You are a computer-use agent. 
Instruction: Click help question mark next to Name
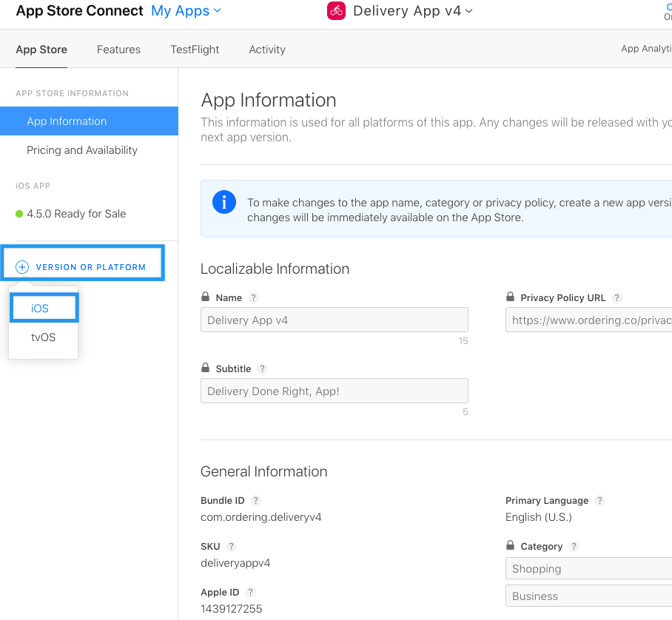[x=253, y=298]
